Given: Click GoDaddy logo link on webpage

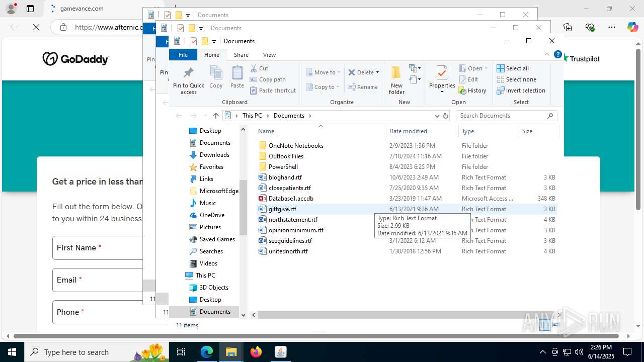Looking at the screenshot, I should [75, 59].
